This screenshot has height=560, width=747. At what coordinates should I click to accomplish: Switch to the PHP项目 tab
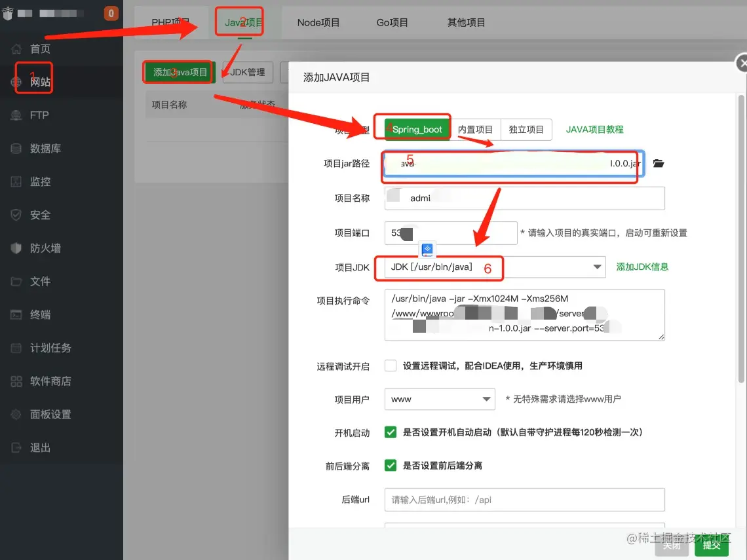click(170, 22)
